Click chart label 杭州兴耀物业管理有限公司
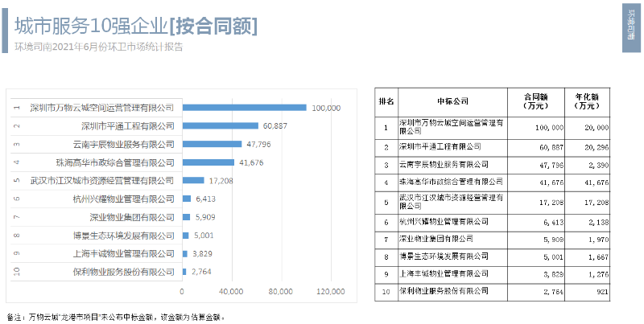Image resolution: width=644 pixels, height=324 pixels. [123, 199]
